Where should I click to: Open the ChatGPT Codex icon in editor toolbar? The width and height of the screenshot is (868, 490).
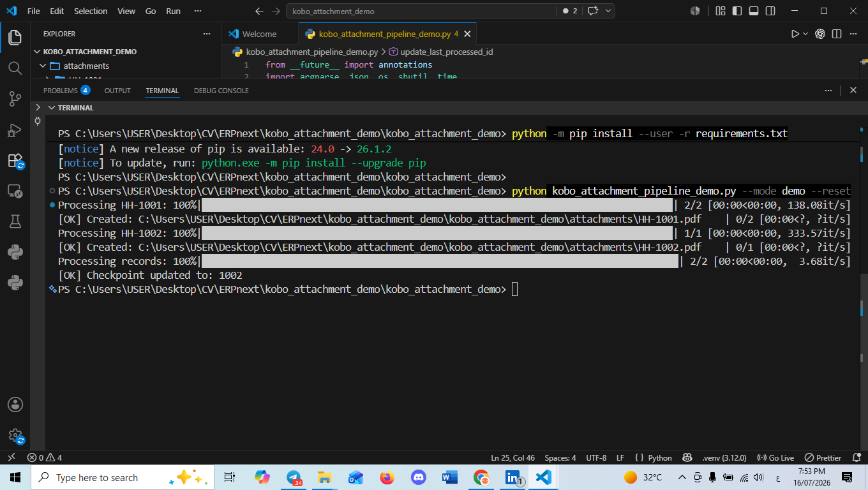(820, 34)
